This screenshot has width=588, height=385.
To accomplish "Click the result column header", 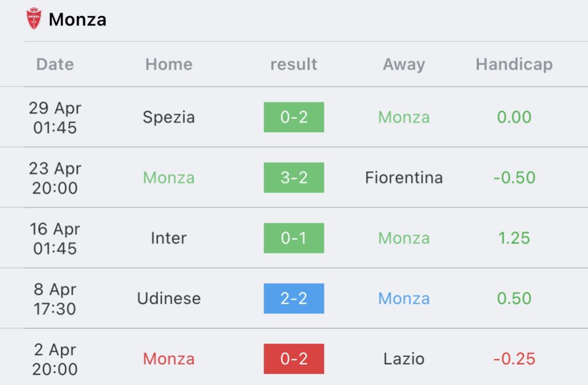I will point(293,64).
